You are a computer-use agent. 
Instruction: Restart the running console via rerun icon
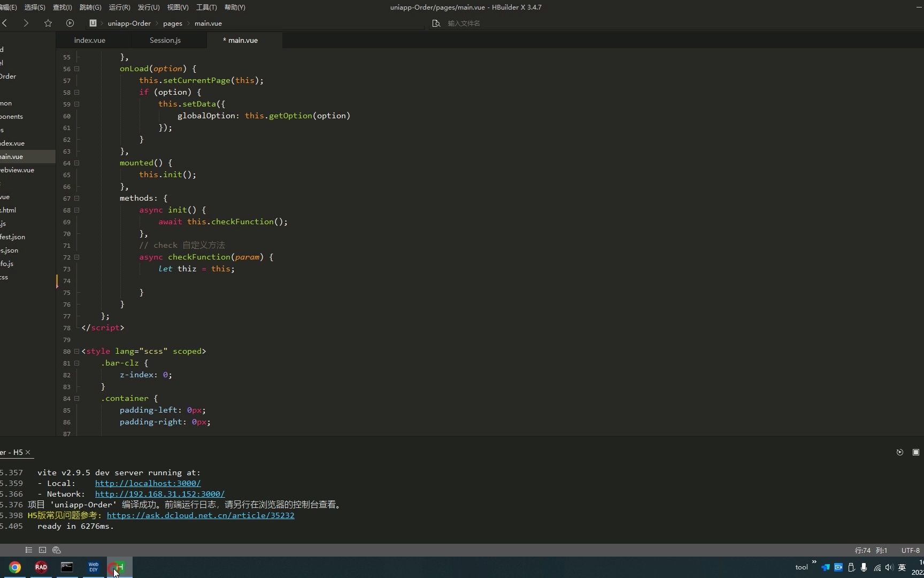(900, 452)
